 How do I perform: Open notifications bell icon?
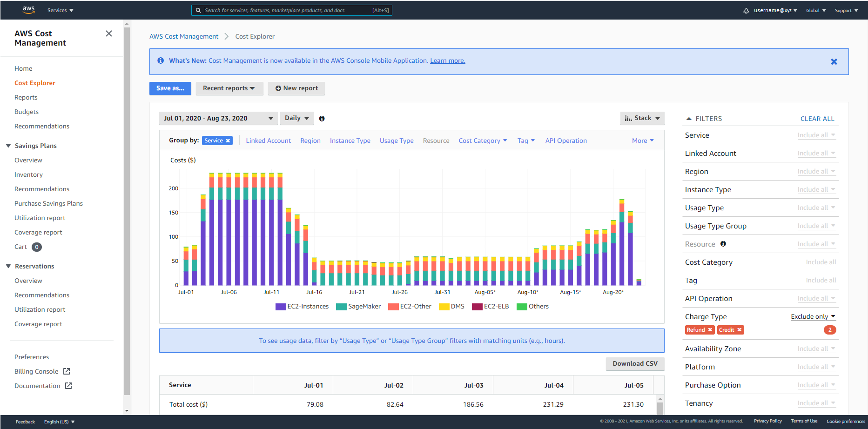[746, 10]
